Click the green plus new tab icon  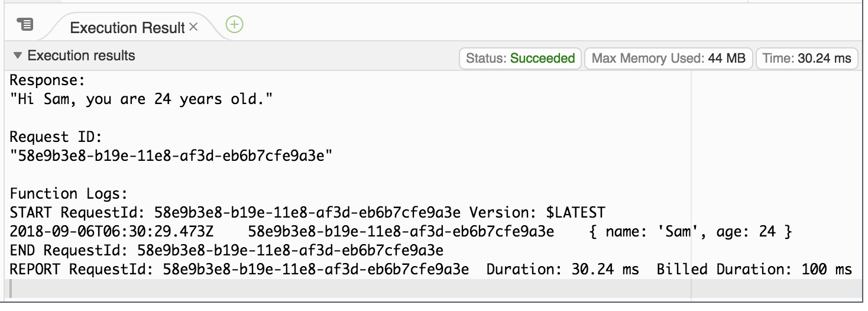click(235, 25)
